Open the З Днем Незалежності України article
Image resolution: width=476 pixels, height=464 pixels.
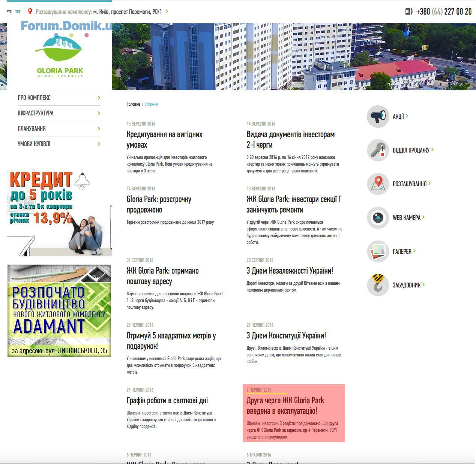[290, 271]
